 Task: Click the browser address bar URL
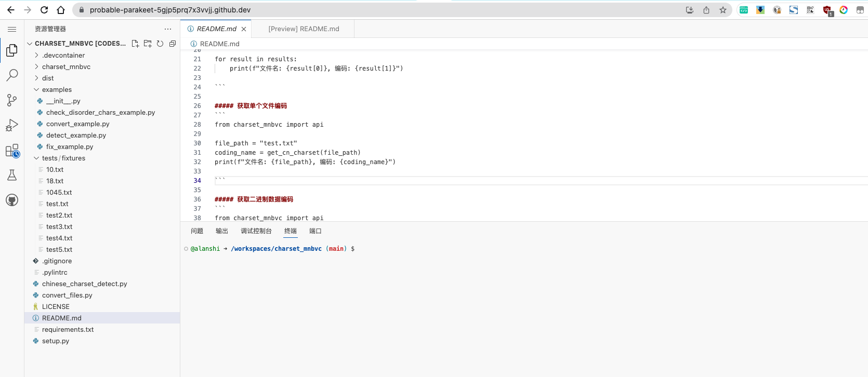point(170,10)
